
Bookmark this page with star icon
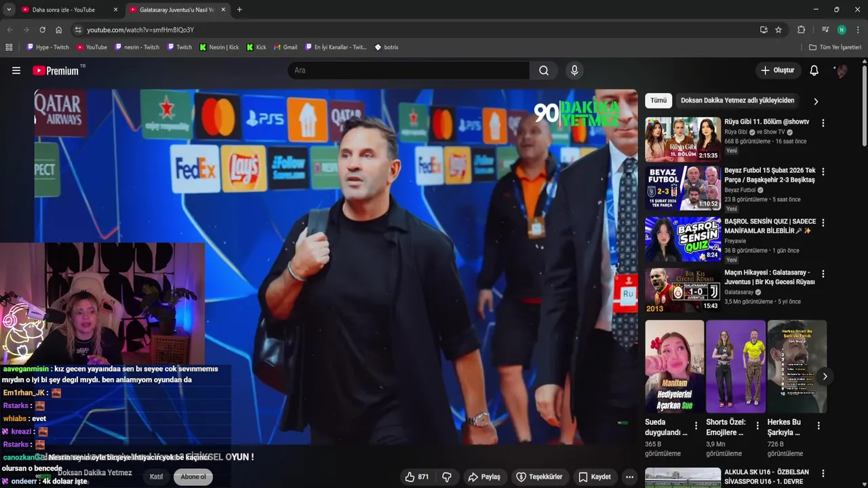tap(778, 30)
